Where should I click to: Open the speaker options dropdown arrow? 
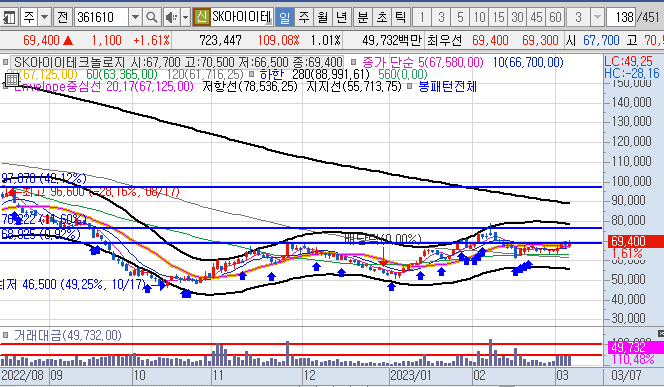pyautogui.click(x=185, y=17)
